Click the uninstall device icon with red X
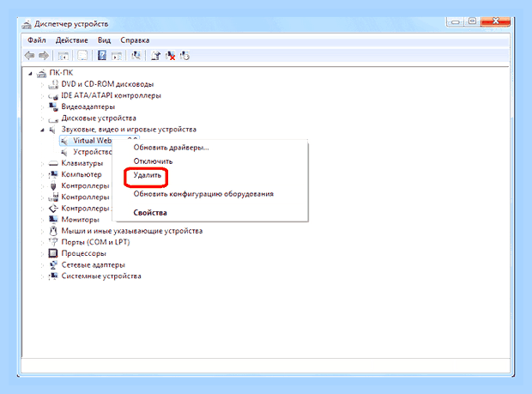Screen dimensions: 532x394 170,55
